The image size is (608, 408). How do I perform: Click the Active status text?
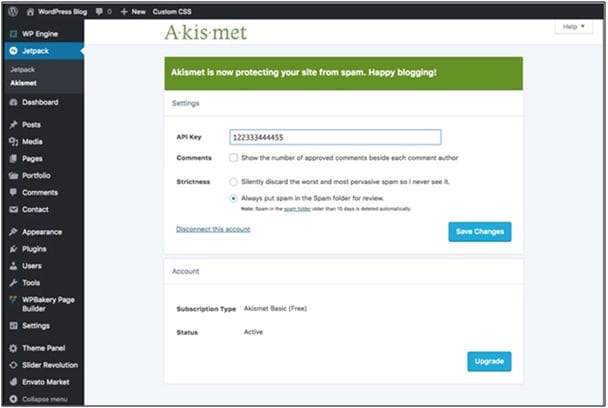coord(253,332)
